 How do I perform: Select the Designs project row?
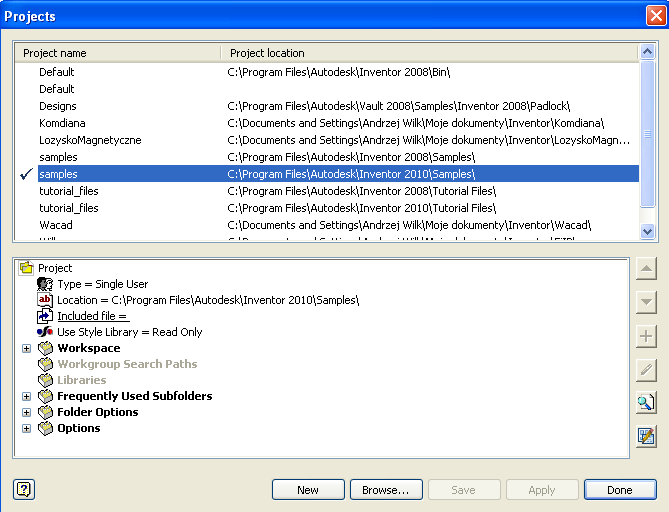pos(327,106)
